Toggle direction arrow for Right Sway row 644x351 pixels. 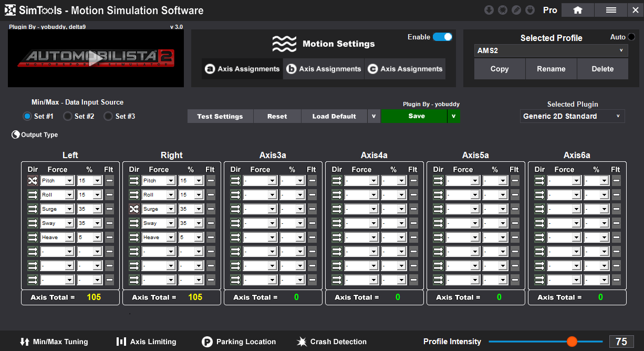coord(134,223)
